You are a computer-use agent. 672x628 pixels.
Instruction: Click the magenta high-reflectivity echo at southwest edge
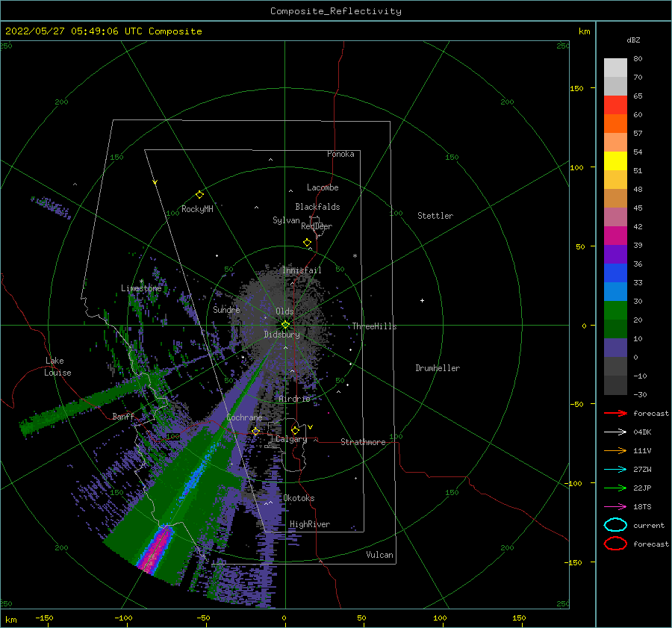coord(155,550)
